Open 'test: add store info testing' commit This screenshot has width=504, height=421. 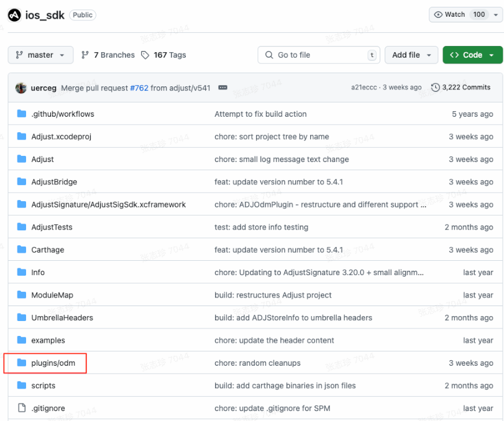click(x=261, y=227)
